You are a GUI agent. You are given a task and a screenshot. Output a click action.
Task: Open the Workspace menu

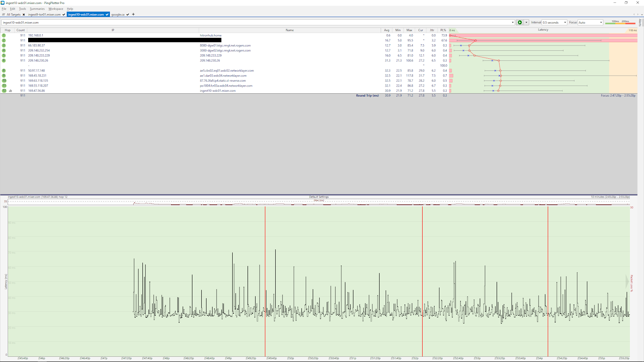pyautogui.click(x=56, y=8)
